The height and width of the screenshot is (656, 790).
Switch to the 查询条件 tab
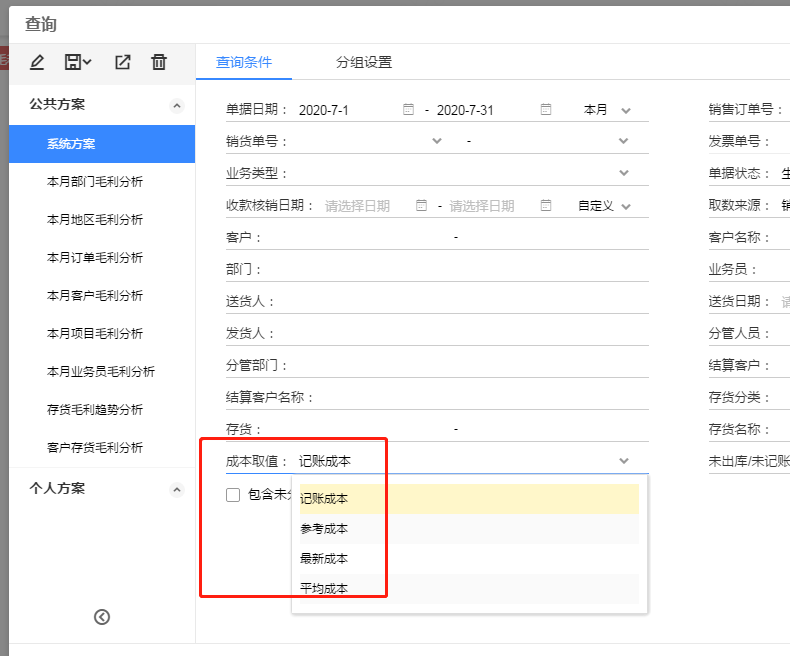[244, 62]
